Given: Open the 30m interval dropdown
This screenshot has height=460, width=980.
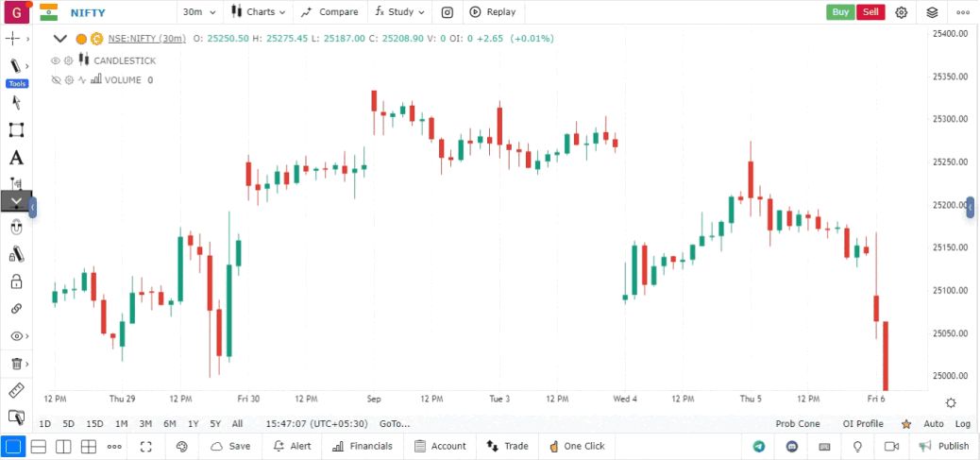Looking at the screenshot, I should [198, 12].
